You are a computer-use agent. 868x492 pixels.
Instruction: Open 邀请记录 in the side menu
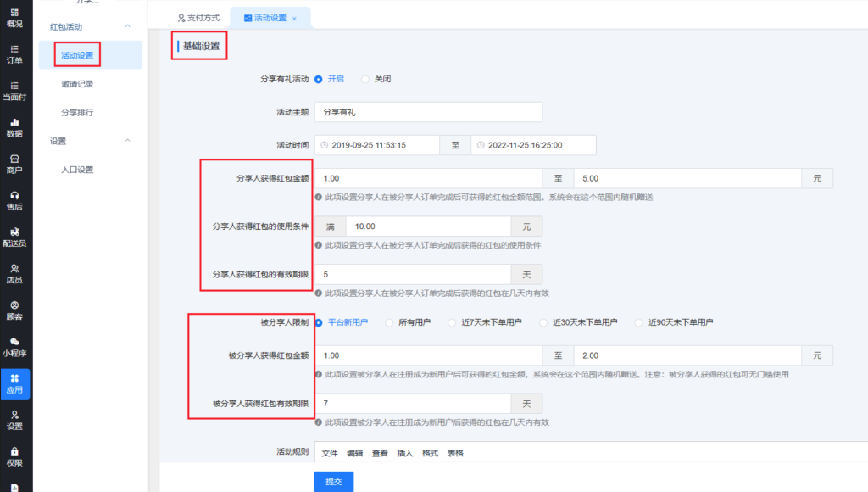[77, 84]
